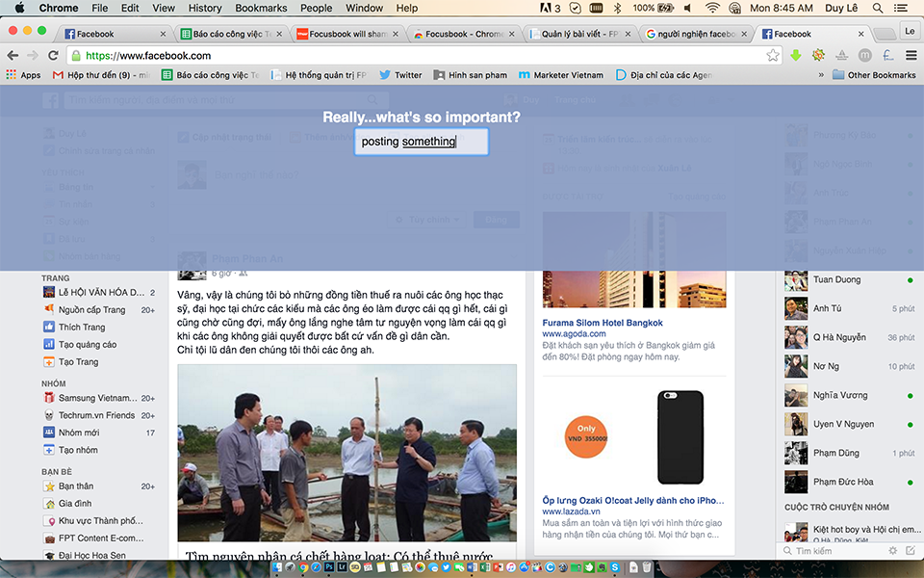The width and height of the screenshot is (924, 578).
Task: Click the volume icon in menu bar
Action: click(687, 8)
